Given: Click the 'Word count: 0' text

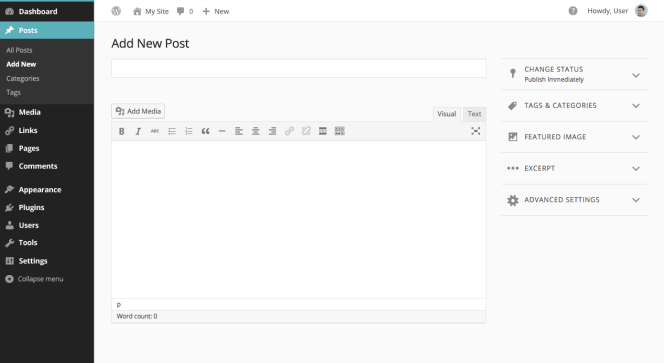Looking at the screenshot, I should pos(137,316).
